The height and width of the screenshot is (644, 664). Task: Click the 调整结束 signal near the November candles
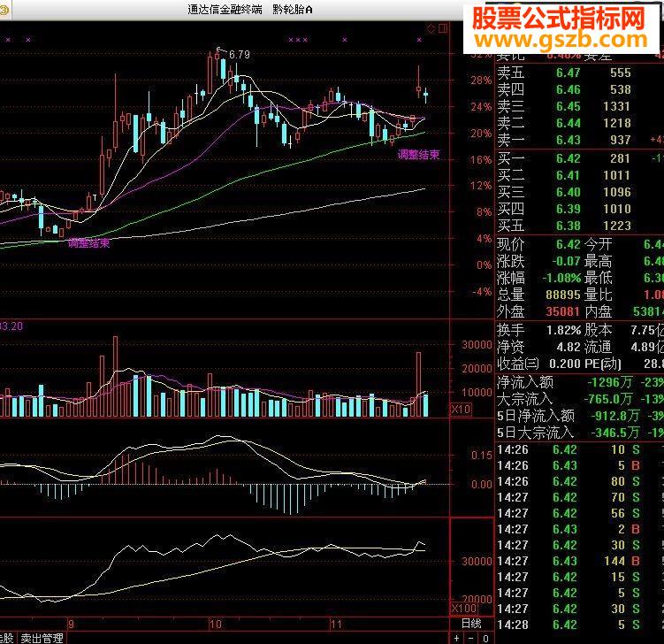click(418, 155)
